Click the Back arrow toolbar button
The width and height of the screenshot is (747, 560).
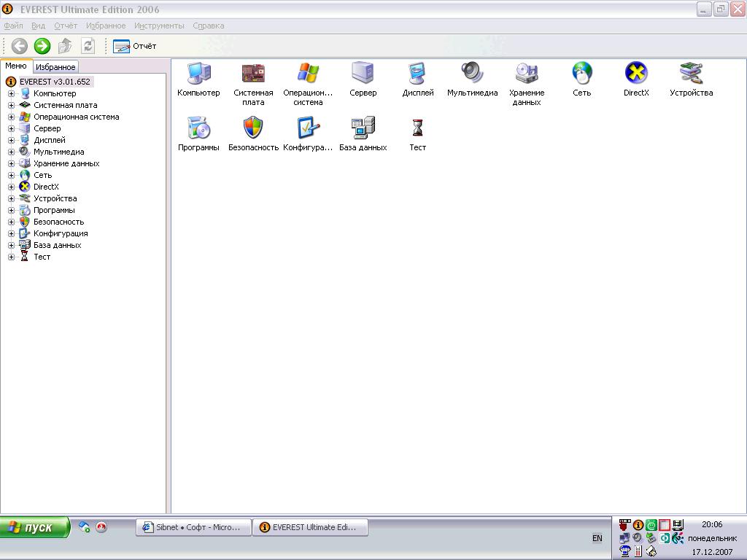click(x=20, y=46)
